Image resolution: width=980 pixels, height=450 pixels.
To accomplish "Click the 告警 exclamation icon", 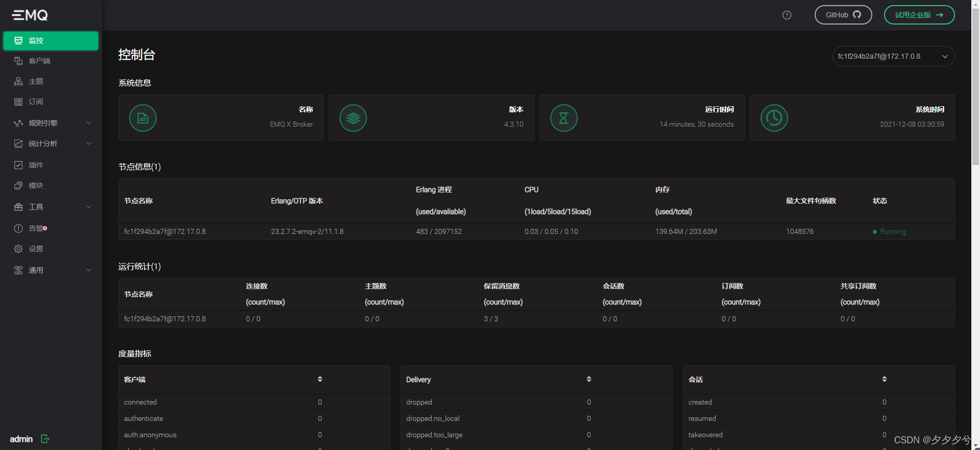I will (18, 228).
